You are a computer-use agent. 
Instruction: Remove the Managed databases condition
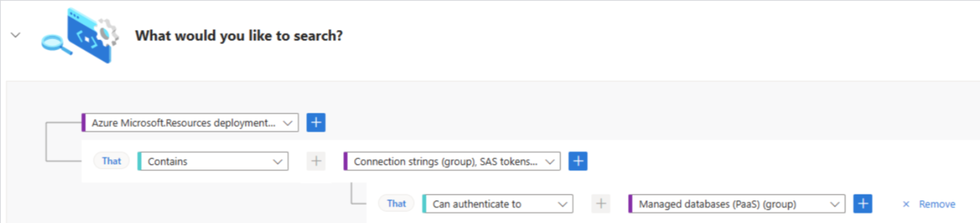[x=937, y=204]
